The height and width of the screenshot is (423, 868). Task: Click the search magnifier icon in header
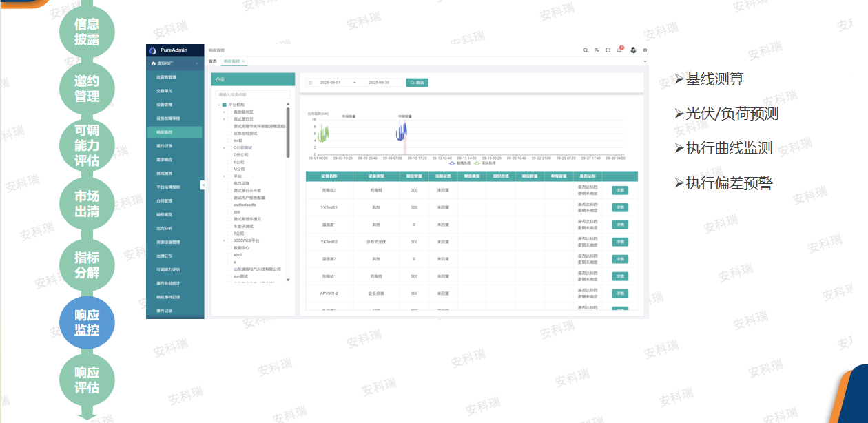[586, 50]
